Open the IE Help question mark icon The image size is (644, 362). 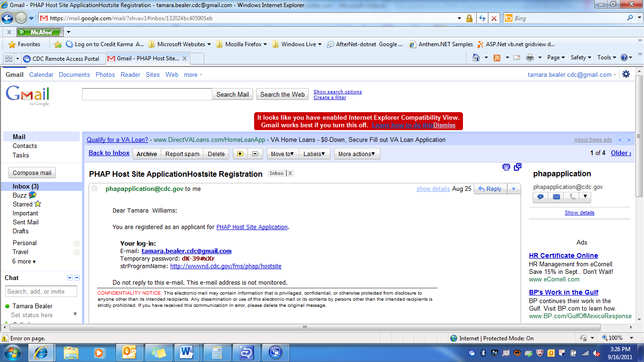[624, 58]
